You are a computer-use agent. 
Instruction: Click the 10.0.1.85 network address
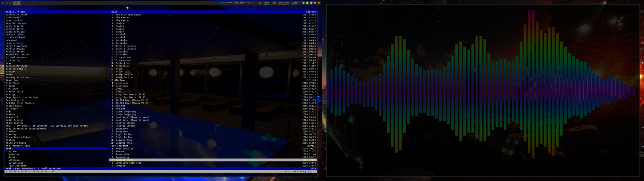tap(284, 3)
